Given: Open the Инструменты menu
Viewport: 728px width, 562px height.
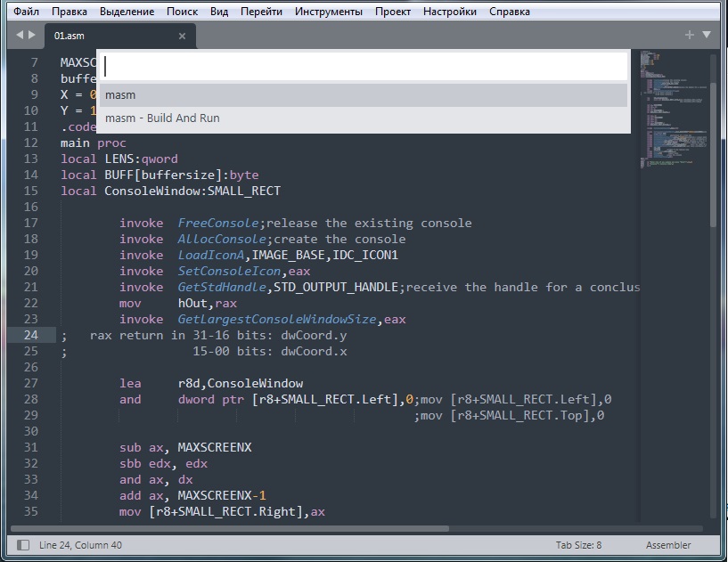Looking at the screenshot, I should [329, 12].
